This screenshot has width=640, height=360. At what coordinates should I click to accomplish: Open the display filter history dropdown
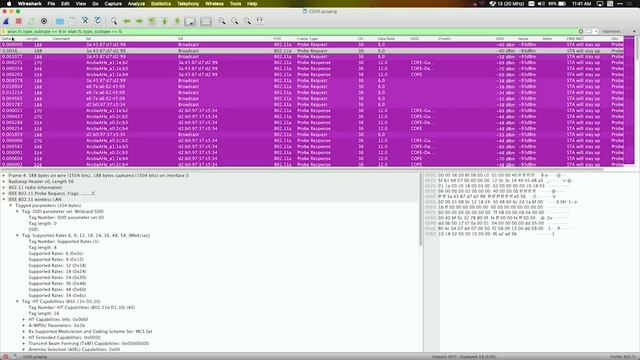pos(596,31)
